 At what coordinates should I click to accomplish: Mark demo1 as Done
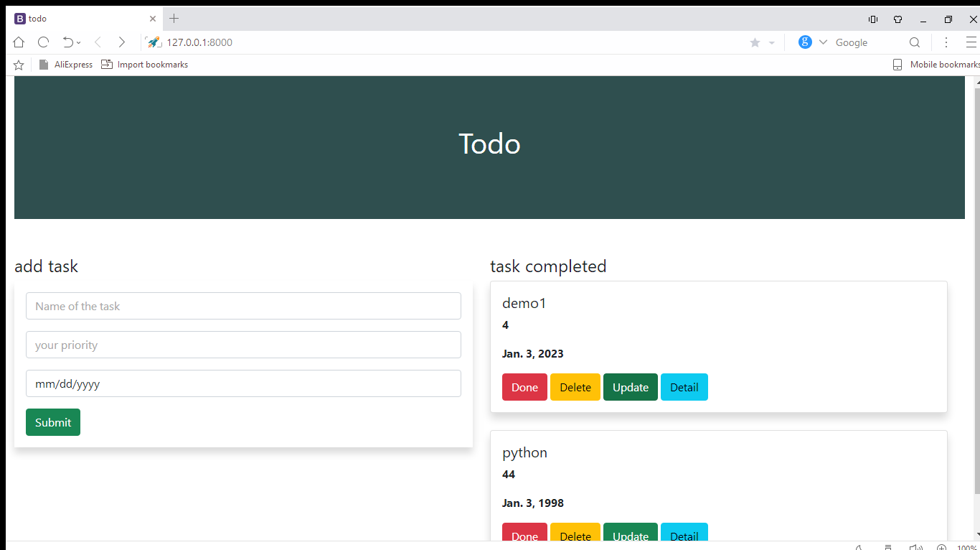pos(524,386)
